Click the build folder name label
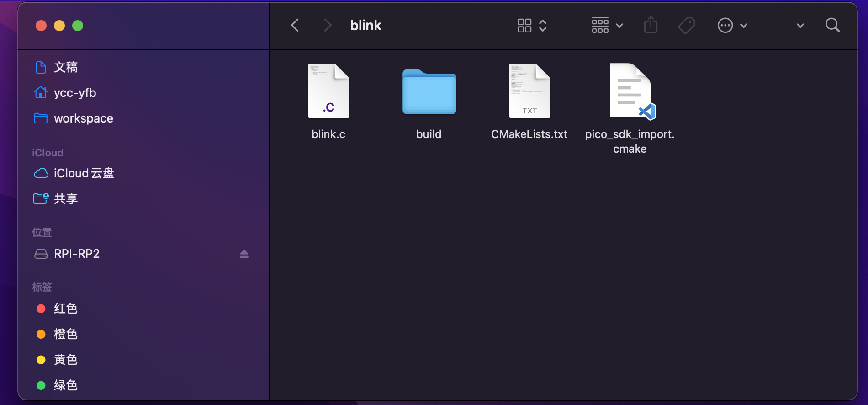 (429, 134)
